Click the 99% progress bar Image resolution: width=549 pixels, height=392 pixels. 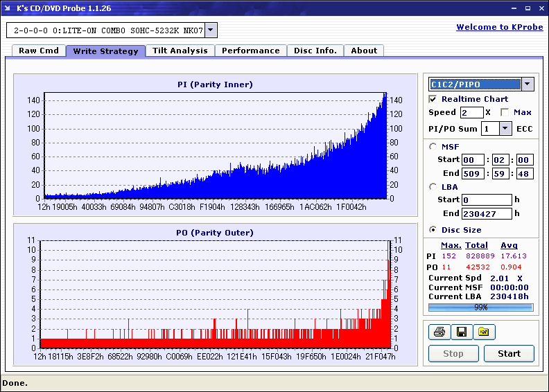point(481,308)
